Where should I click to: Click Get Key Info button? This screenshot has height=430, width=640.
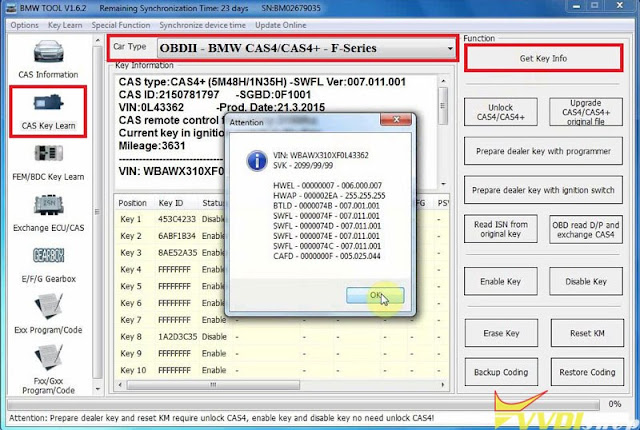tap(543, 58)
